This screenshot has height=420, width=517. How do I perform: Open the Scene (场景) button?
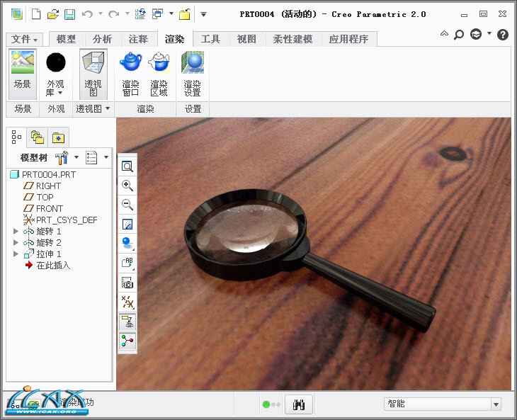point(23,74)
